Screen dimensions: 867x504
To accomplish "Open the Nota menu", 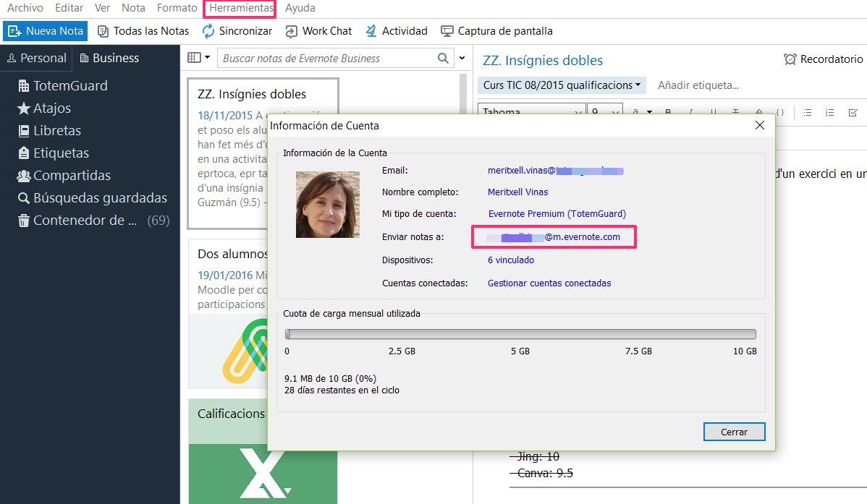I will pos(133,8).
